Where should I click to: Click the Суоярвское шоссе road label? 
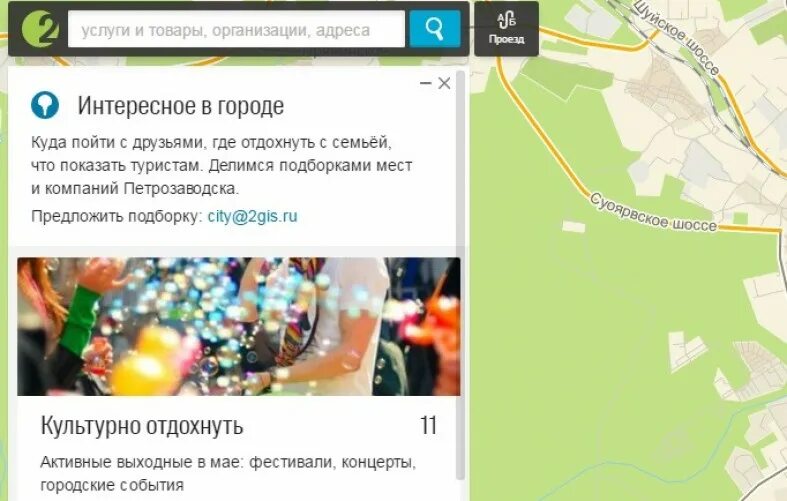(x=652, y=212)
